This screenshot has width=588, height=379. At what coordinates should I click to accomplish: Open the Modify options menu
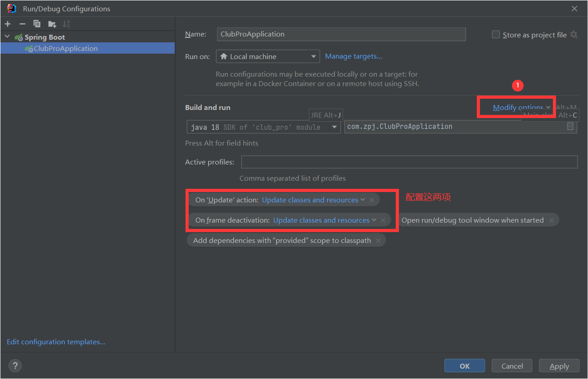(x=521, y=107)
